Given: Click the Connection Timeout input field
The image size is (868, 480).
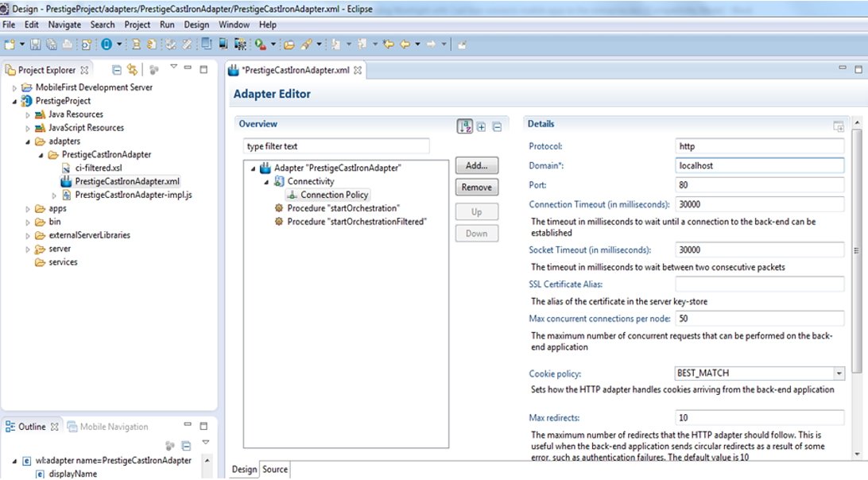Looking at the screenshot, I should coord(760,204).
